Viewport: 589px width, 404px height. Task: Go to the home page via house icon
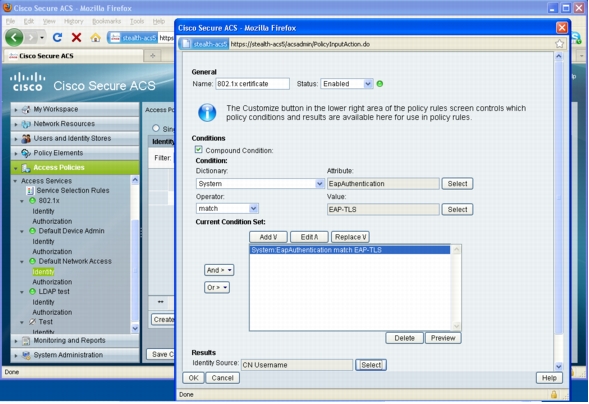pos(95,38)
